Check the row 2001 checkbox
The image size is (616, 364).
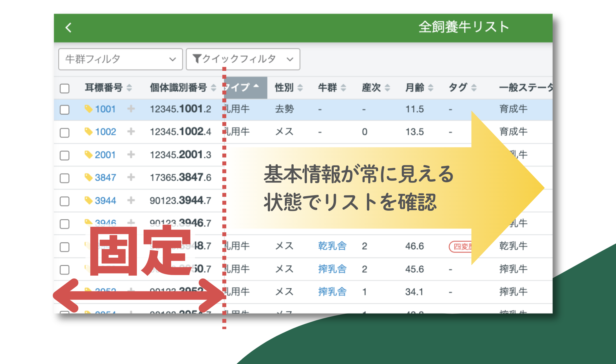click(x=64, y=155)
